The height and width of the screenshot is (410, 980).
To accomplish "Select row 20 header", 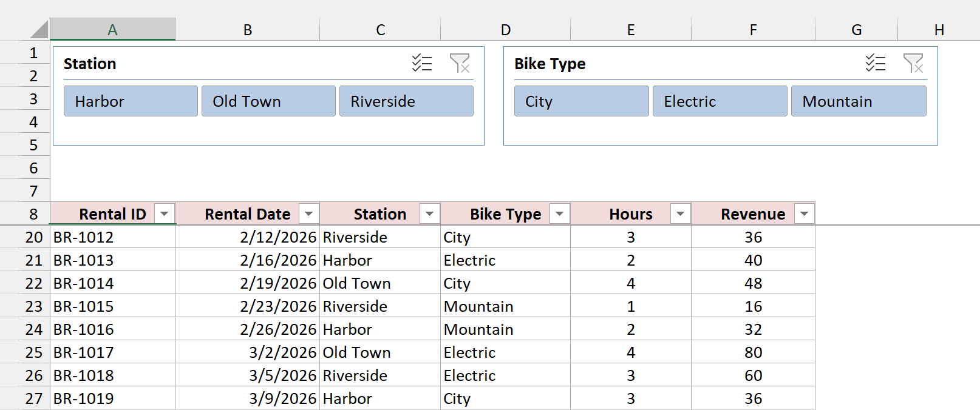I will tap(25, 237).
